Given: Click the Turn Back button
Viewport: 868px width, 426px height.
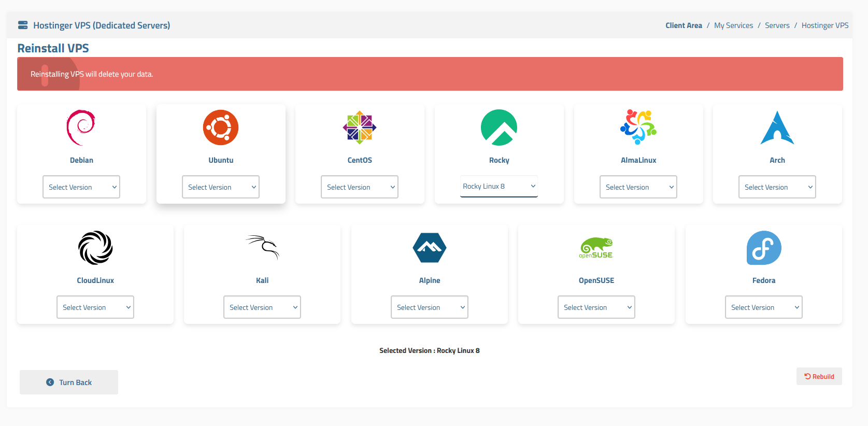Looking at the screenshot, I should (x=69, y=382).
